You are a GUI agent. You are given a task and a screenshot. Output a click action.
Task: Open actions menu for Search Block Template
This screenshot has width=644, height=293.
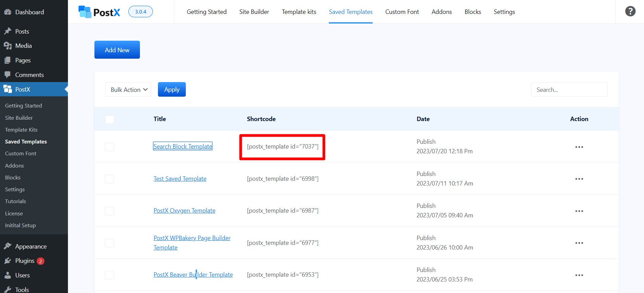pyautogui.click(x=579, y=147)
